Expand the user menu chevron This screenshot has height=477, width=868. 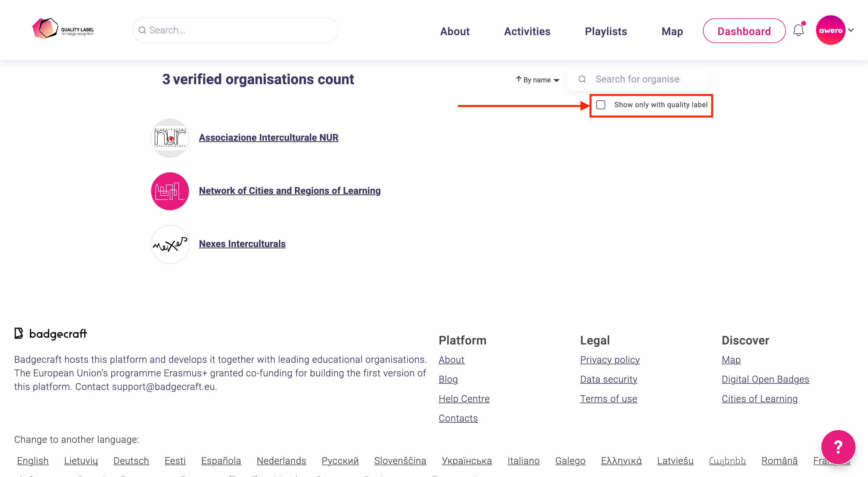(x=851, y=30)
